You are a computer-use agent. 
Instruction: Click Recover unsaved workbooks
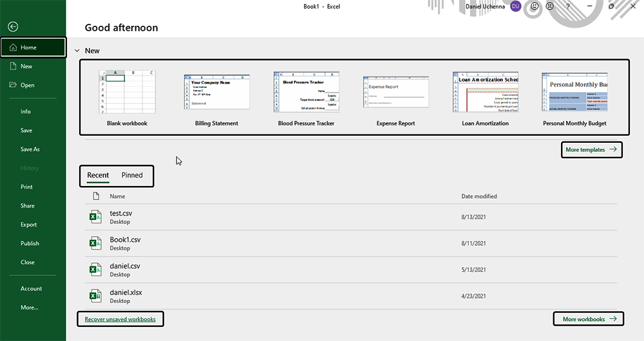tap(120, 318)
